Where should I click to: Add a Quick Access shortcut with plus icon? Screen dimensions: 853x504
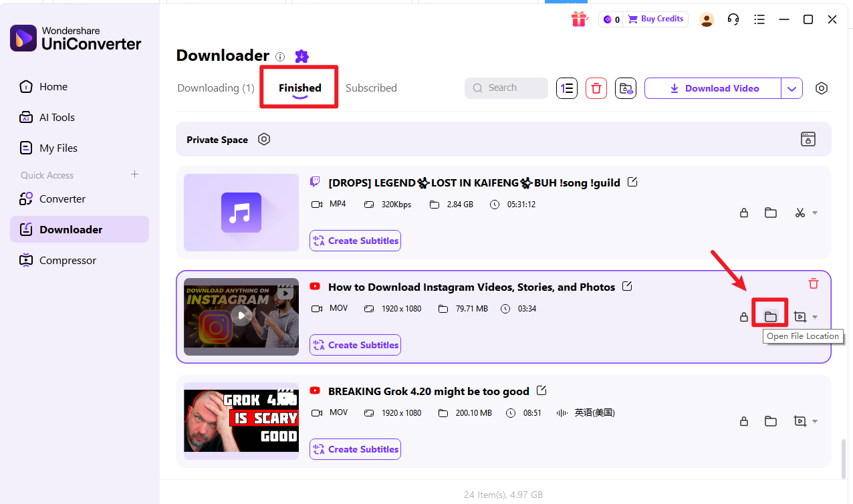(134, 174)
